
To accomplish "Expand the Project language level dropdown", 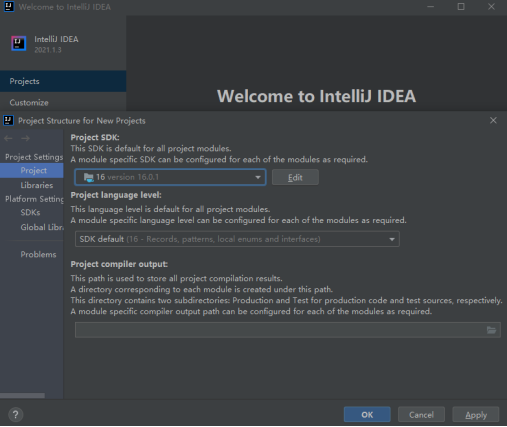I will [237, 239].
